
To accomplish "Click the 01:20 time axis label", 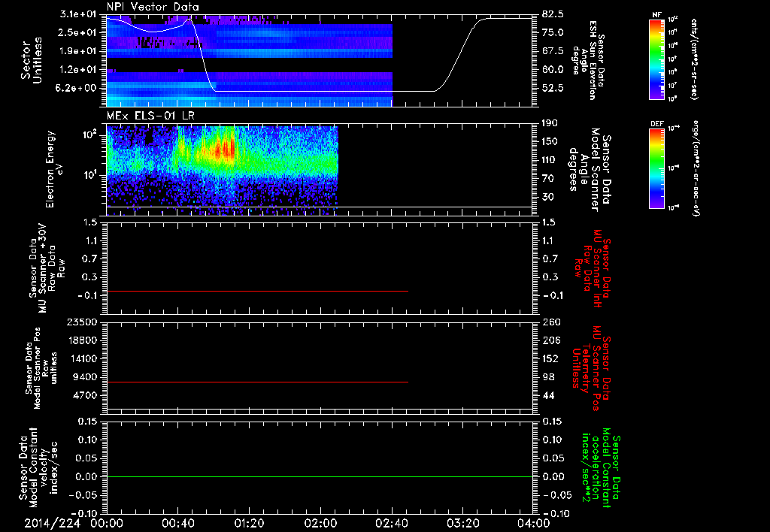I will coord(249,524).
